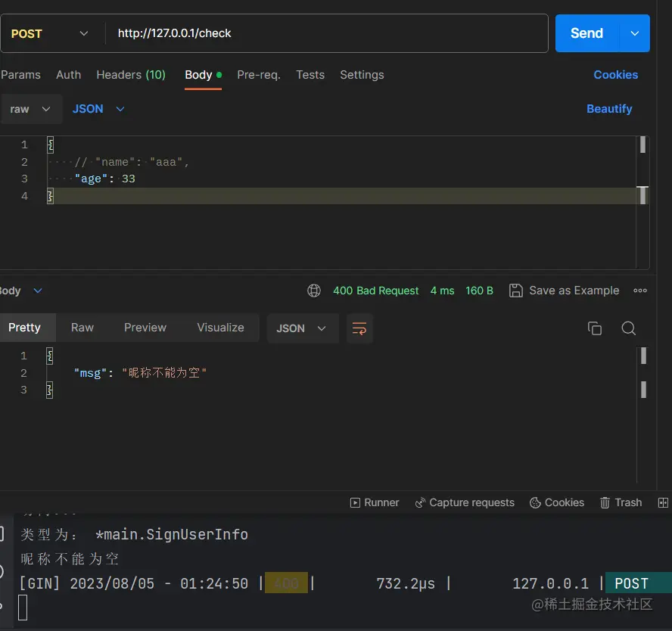
Task: Select the Visualize response view
Action: tap(220, 328)
